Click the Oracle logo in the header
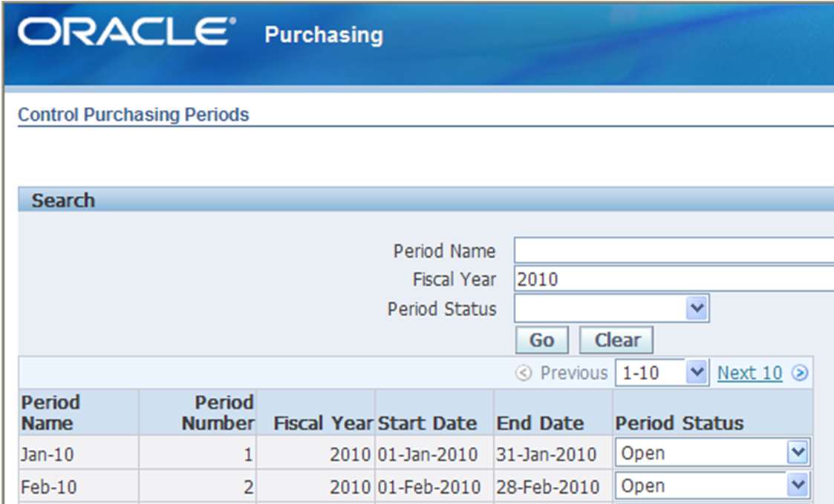Image resolution: width=834 pixels, height=504 pixels. point(126,33)
